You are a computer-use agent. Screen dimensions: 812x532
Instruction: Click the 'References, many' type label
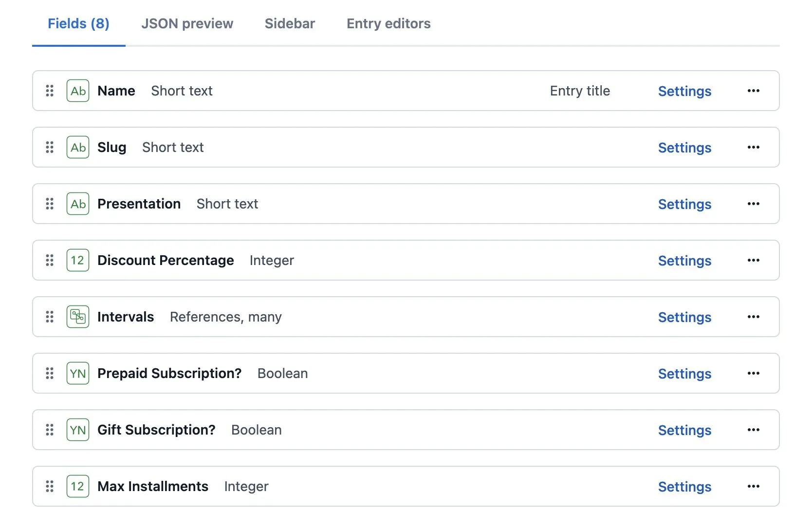coord(226,317)
